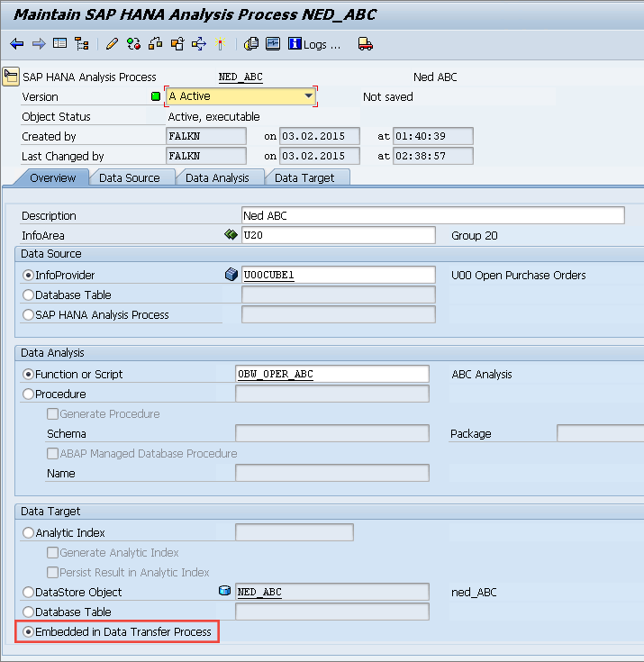Check ABAP Managed Database Procedure checkbox
644x662 pixels.
[x=53, y=453]
